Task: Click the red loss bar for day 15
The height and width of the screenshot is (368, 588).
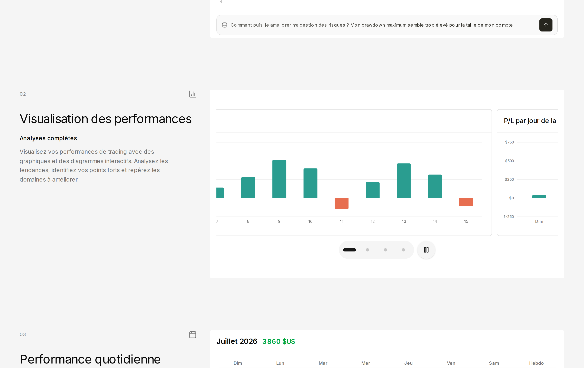Action: pyautogui.click(x=466, y=202)
